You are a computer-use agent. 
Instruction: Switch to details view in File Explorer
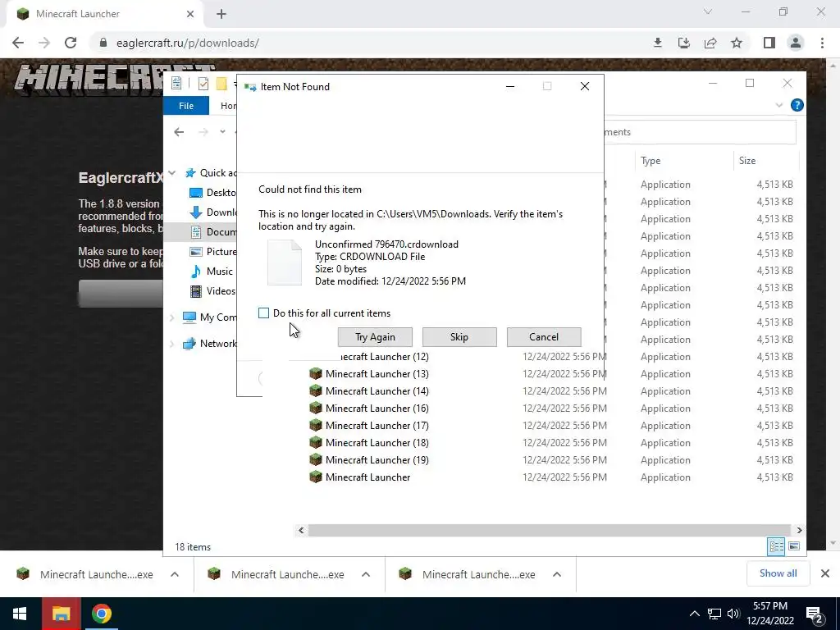click(776, 546)
